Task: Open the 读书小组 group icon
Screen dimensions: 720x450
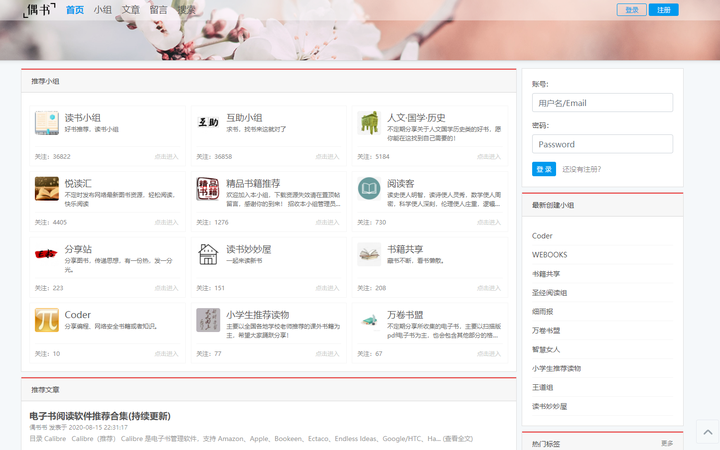Action: [x=47, y=123]
